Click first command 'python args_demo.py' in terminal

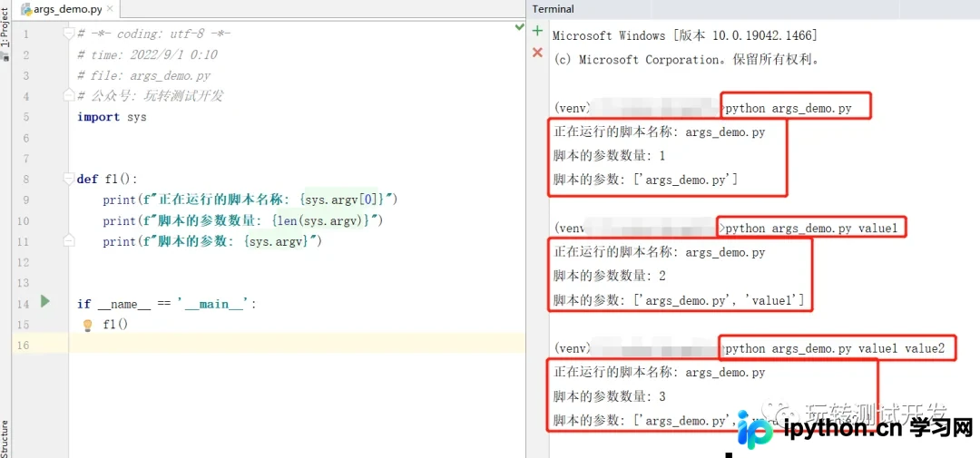789,109
